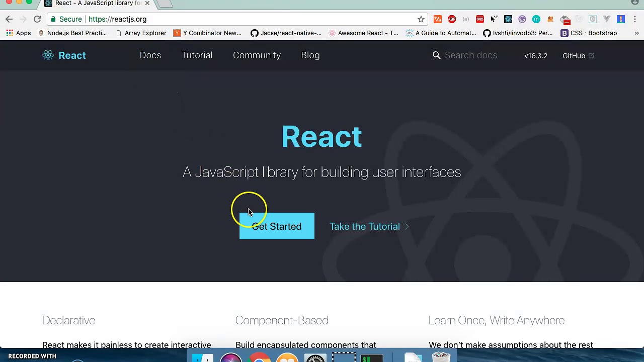Screen dimensions: 644x362
Task: Click the Secure padlock site info
Action: click(x=66, y=19)
